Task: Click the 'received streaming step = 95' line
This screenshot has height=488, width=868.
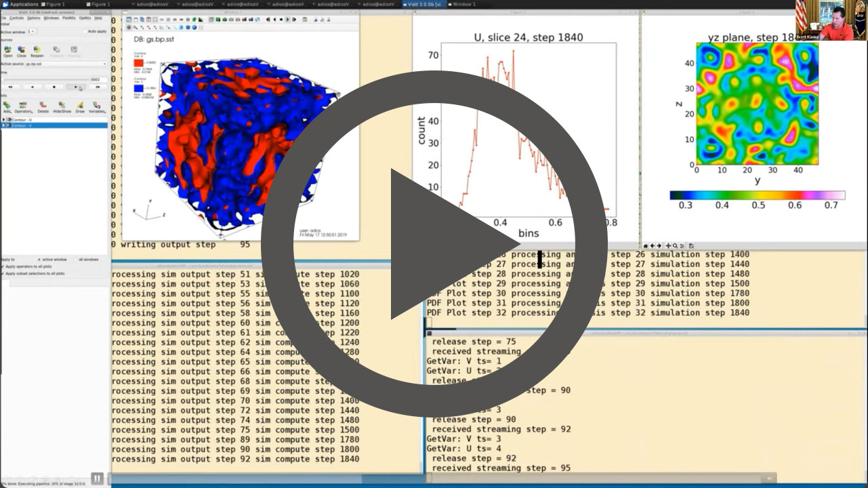Action: click(x=501, y=468)
